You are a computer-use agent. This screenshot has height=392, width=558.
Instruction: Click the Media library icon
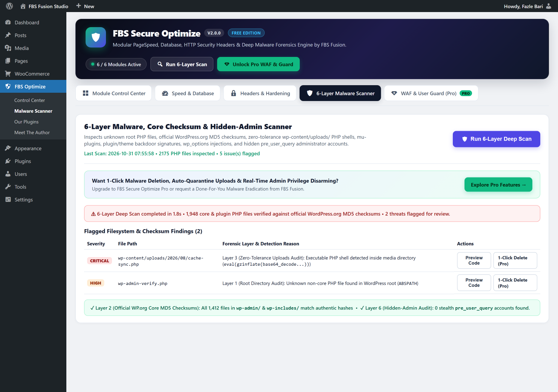point(8,48)
